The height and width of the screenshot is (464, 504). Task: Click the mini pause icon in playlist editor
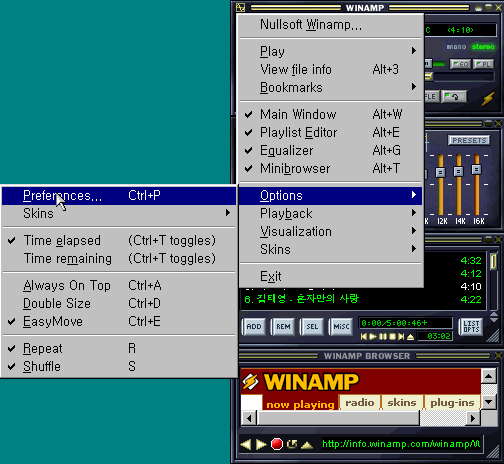[x=383, y=337]
